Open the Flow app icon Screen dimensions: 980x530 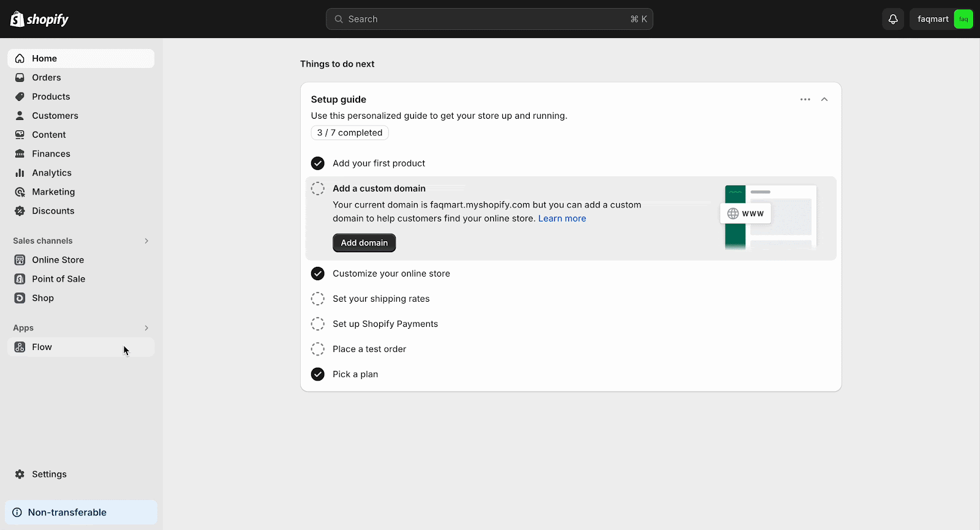20,347
